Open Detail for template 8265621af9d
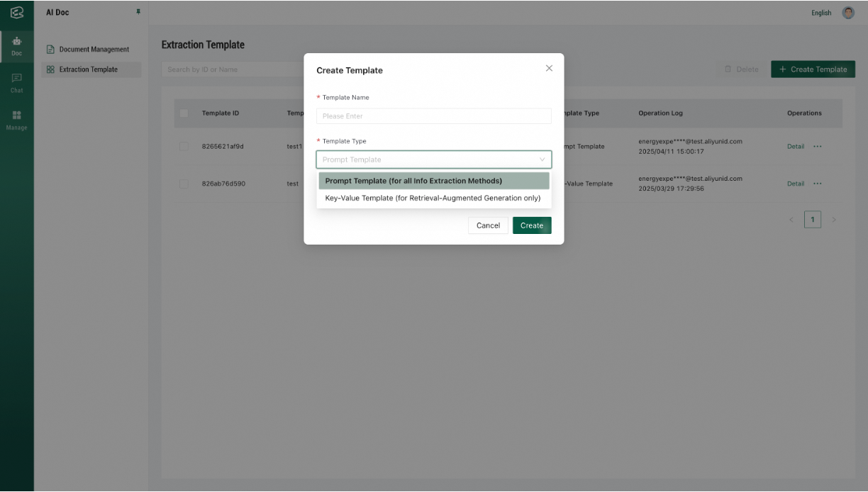Image resolution: width=868 pixels, height=492 pixels. (x=796, y=146)
